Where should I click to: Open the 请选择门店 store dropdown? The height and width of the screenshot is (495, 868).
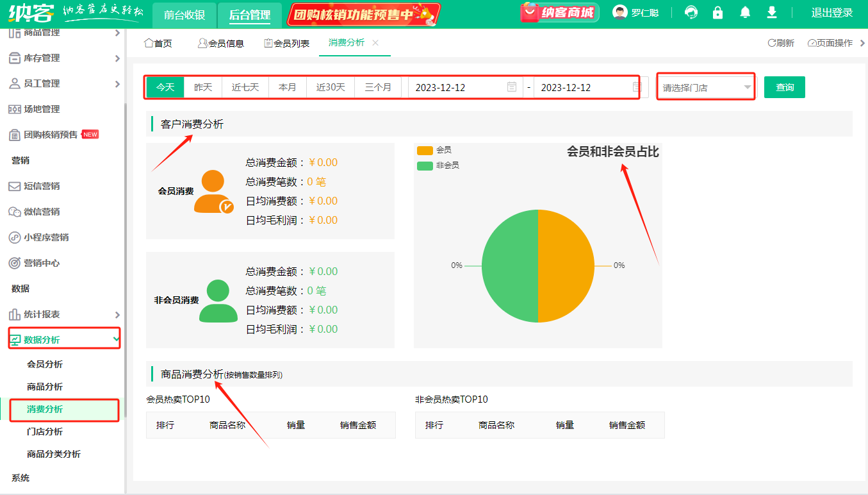pos(706,88)
